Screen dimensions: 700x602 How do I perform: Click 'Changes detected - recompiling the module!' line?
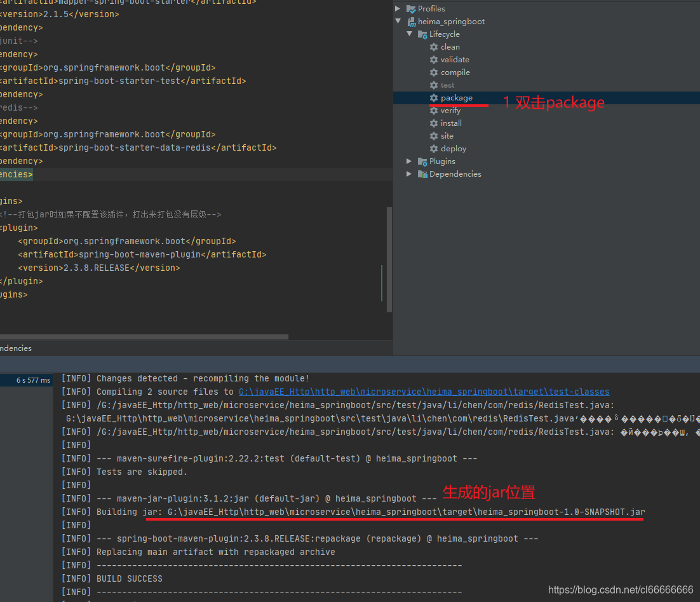click(185, 378)
